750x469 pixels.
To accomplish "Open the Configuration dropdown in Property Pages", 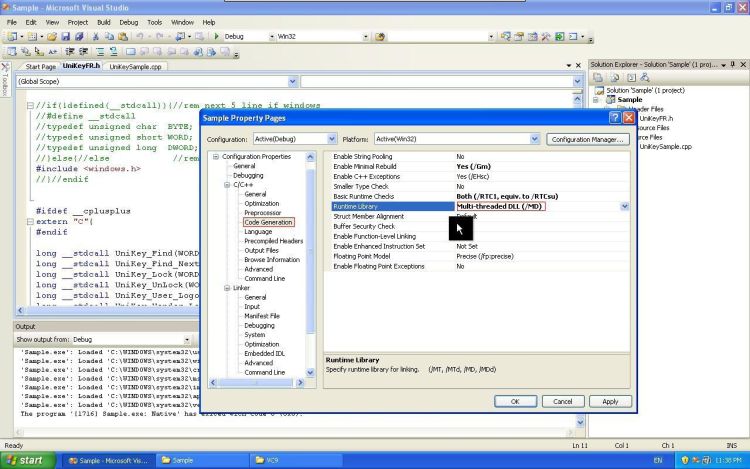I will coord(332,139).
